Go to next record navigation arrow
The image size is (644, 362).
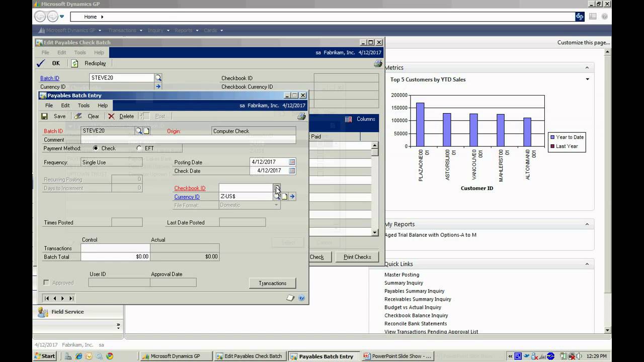(x=63, y=298)
